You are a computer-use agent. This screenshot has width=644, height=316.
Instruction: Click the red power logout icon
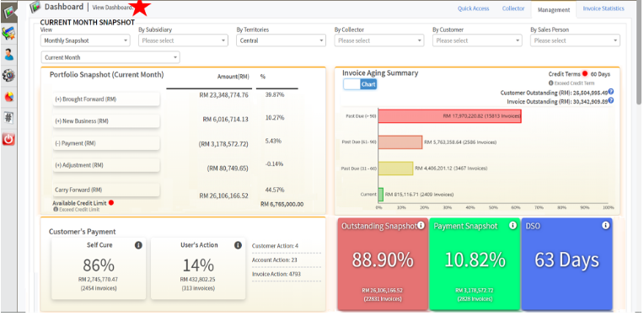[x=8, y=139]
